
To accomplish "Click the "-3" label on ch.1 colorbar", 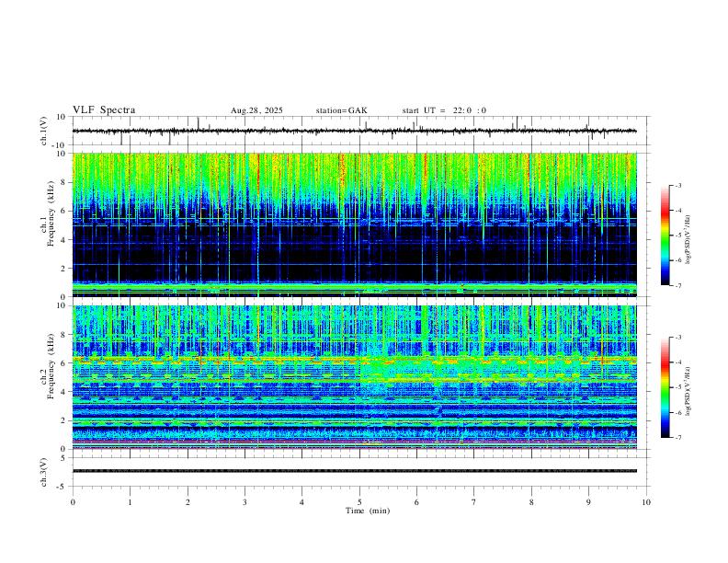I will pyautogui.click(x=677, y=185).
